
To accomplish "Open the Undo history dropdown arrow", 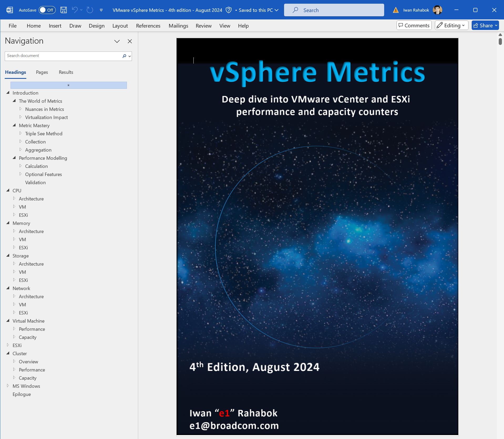I will (81, 10).
